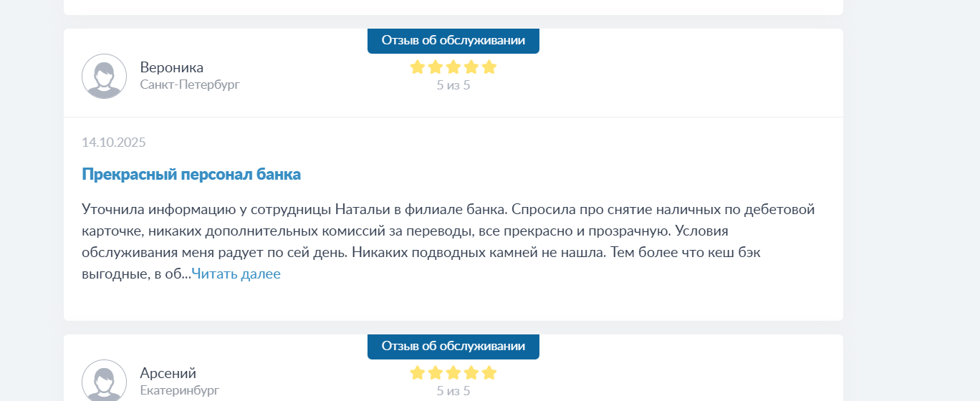Select reviewer name Арсений
The width and height of the screenshot is (980, 401).
tap(168, 373)
